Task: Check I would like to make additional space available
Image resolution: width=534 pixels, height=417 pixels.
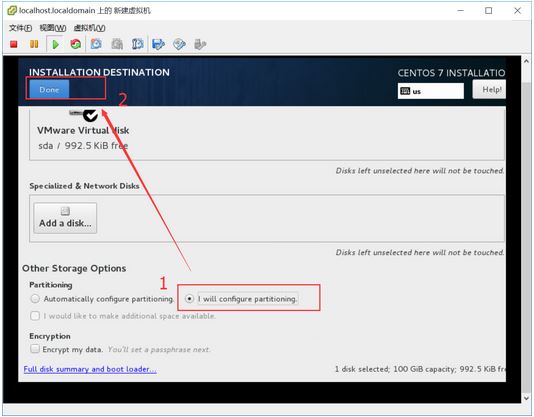Action: coord(35,316)
